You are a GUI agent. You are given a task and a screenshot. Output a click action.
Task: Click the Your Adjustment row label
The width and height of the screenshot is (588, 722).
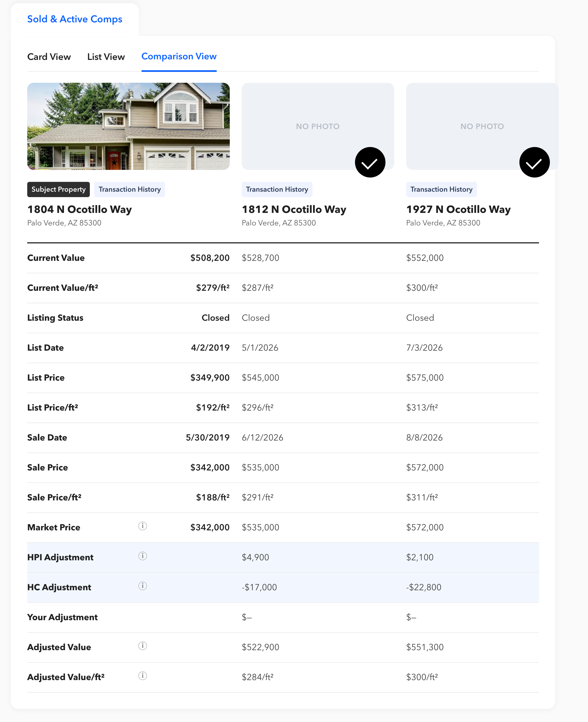tap(62, 617)
